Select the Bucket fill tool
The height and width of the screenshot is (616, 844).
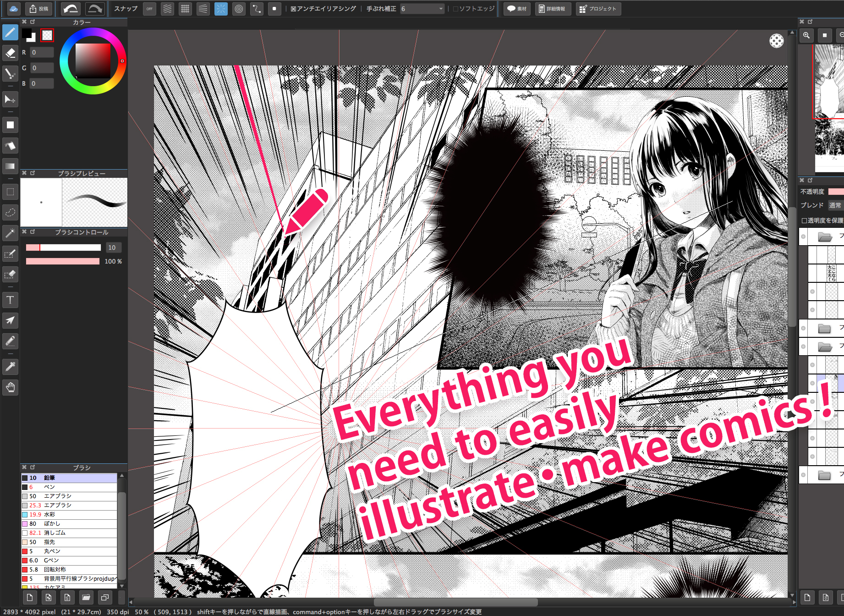point(10,146)
